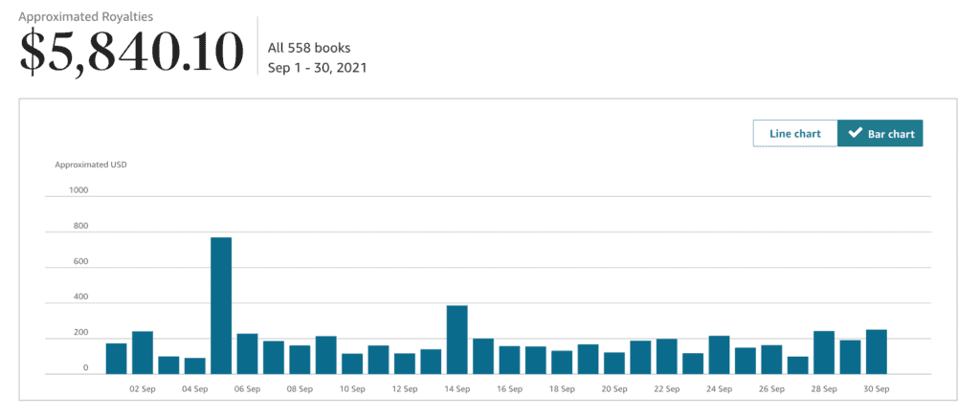
Task: Click the 800 y-axis label
Action: click(81, 226)
